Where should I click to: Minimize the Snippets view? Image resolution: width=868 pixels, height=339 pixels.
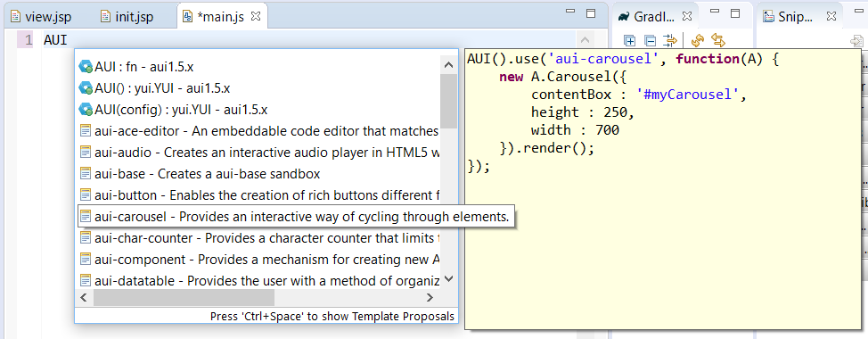[x=857, y=12]
